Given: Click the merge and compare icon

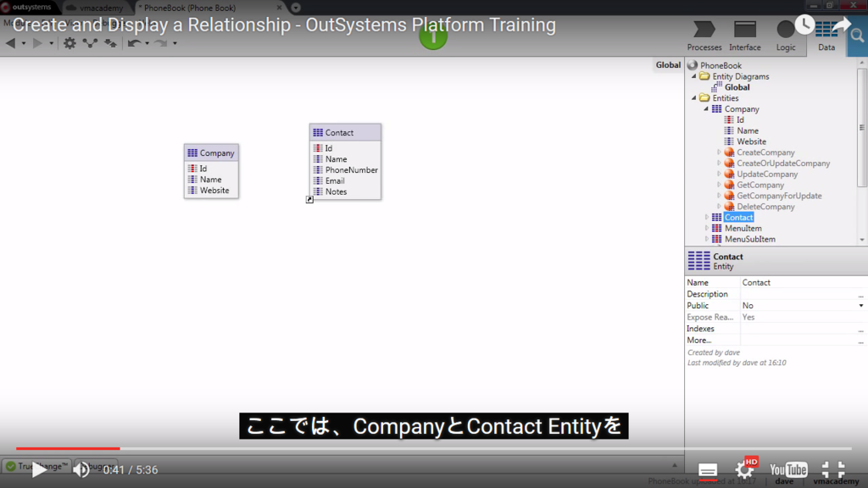Looking at the screenshot, I should (x=111, y=43).
